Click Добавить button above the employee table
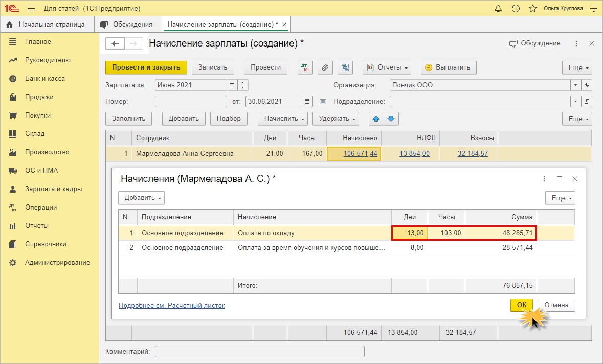This screenshot has height=364, width=603. tap(184, 119)
